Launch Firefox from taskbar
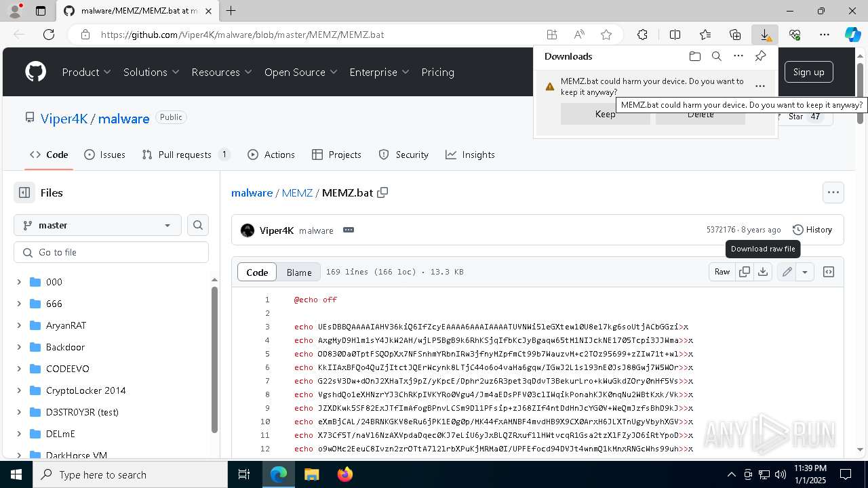This screenshot has height=488, width=868. 344,474
